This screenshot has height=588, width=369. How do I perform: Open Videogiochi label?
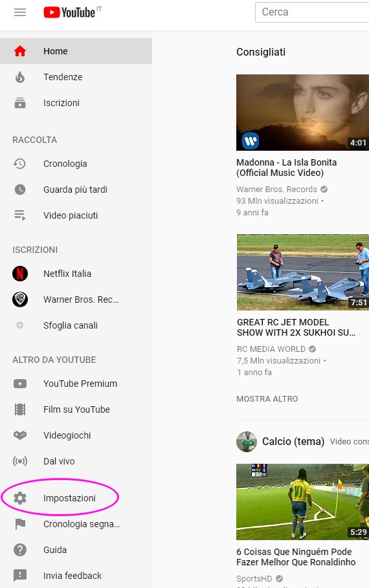[x=67, y=435]
